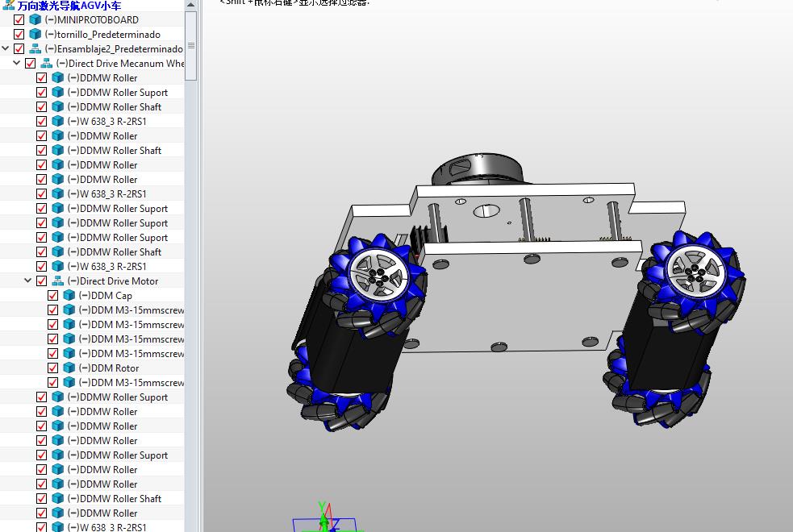Select the DDM M3-15mmscrew label right below DDM Cap
793x532 pixels.
tap(131, 310)
